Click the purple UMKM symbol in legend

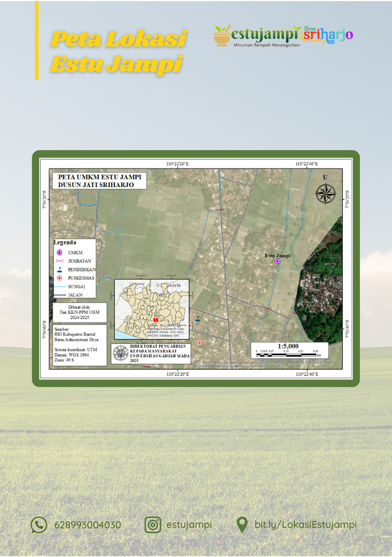click(59, 252)
